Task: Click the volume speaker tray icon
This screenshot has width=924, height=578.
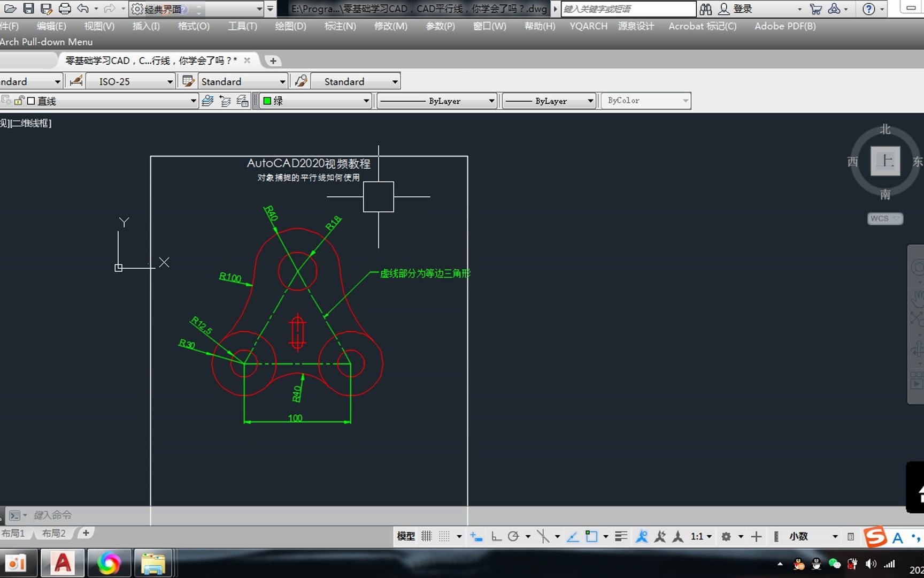Action: [871, 564]
